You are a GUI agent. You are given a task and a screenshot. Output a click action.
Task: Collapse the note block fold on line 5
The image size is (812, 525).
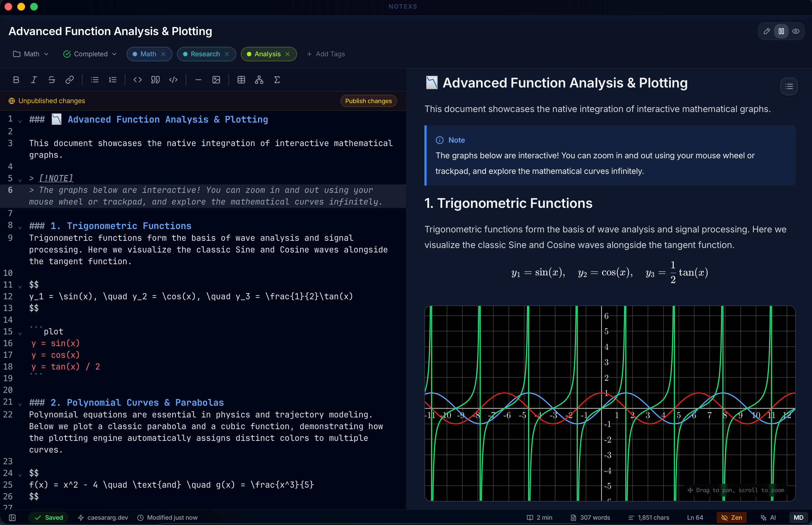tap(20, 180)
